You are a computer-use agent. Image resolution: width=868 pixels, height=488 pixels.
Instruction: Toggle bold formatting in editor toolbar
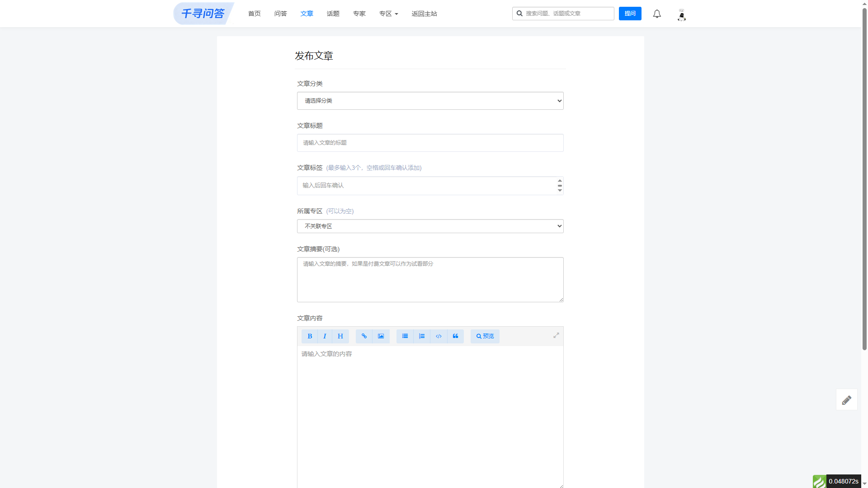(310, 336)
